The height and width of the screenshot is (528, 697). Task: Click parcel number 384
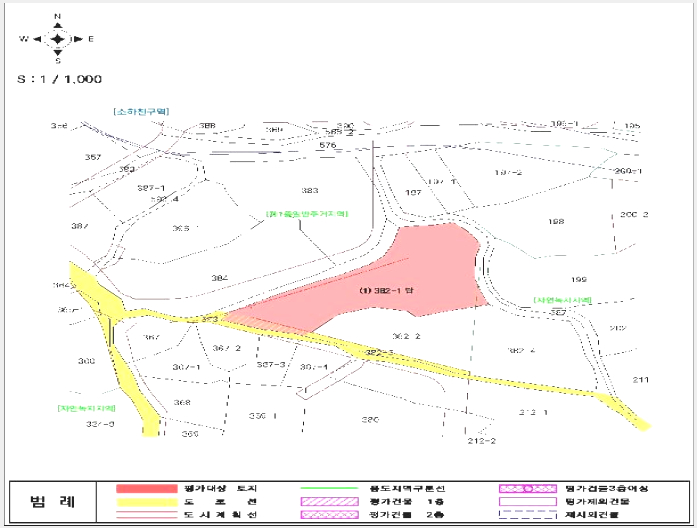(x=220, y=278)
